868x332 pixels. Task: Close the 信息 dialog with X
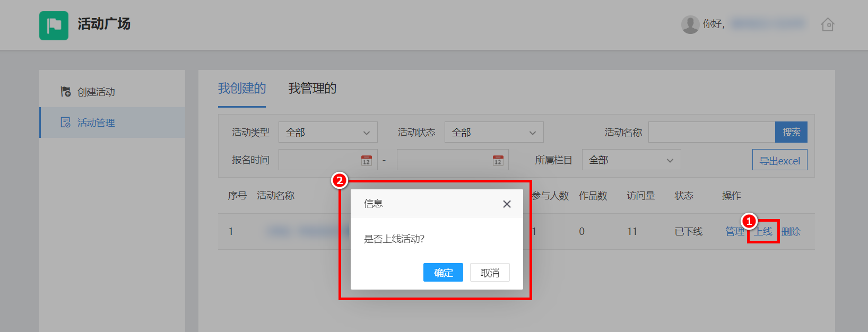tap(507, 204)
